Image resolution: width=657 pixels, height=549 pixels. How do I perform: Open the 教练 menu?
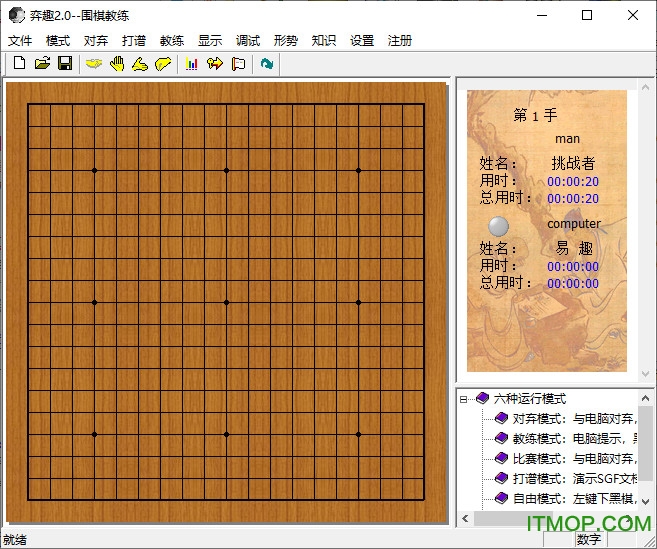pyautogui.click(x=172, y=41)
